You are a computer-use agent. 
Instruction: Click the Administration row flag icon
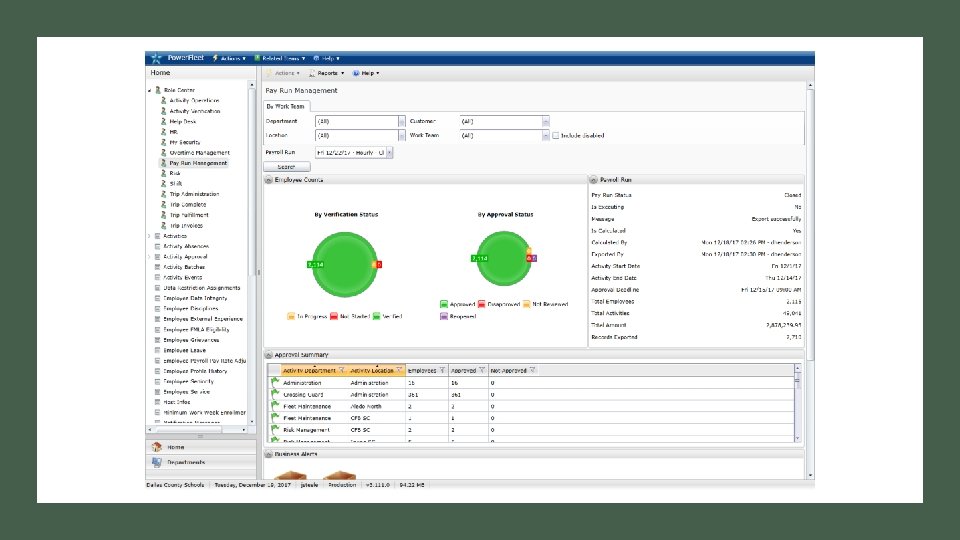(275, 382)
